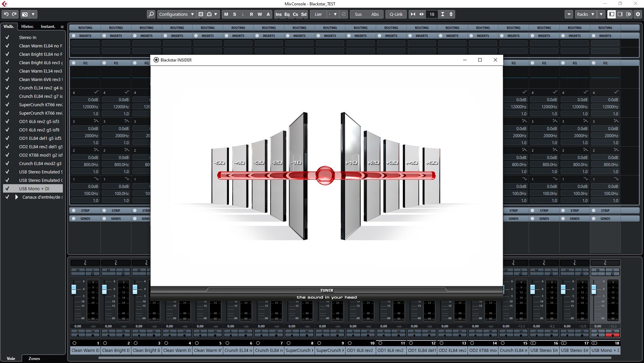Solo channel 17 USB Stereo
Viewport: 644px width, 363px height.
click(582, 270)
